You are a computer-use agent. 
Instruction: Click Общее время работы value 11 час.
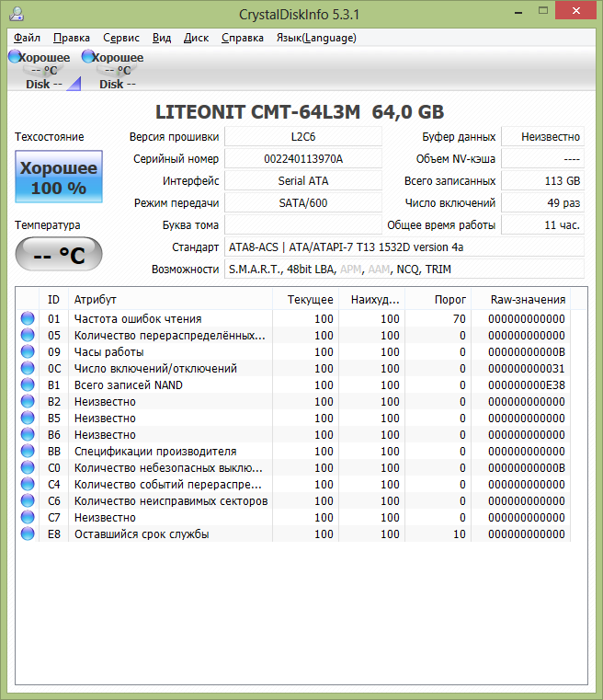542,225
